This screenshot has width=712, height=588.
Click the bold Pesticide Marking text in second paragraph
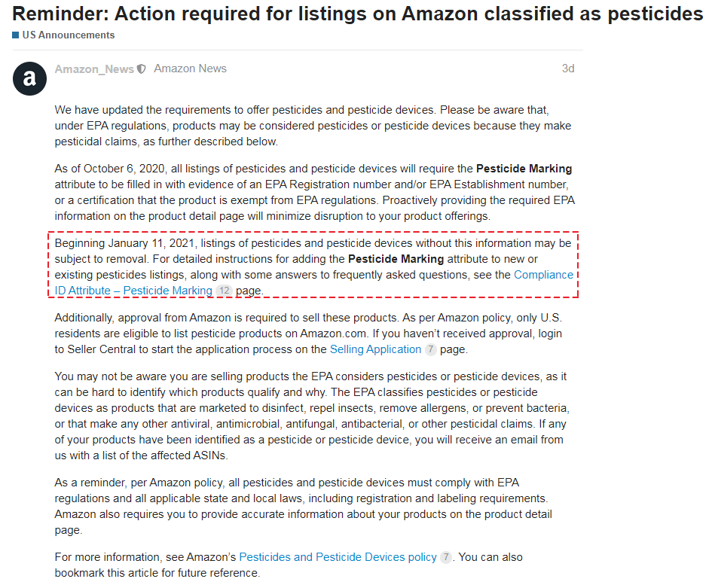pyautogui.click(x=524, y=169)
